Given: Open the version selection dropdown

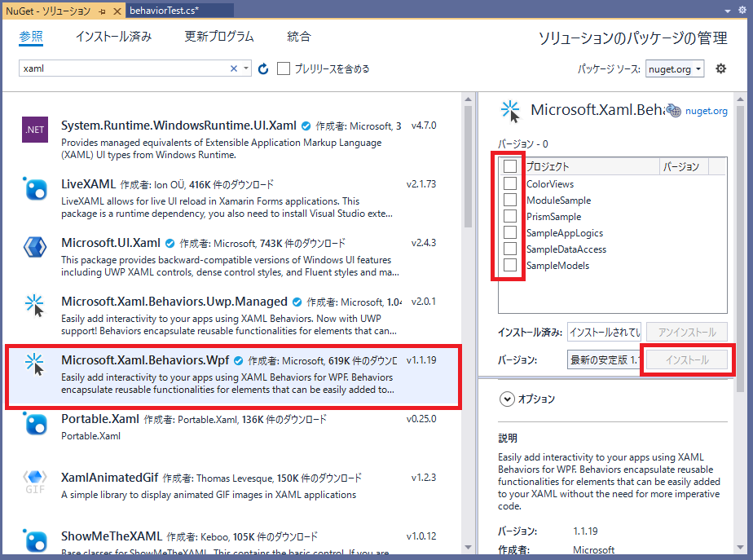Looking at the screenshot, I should [x=604, y=359].
